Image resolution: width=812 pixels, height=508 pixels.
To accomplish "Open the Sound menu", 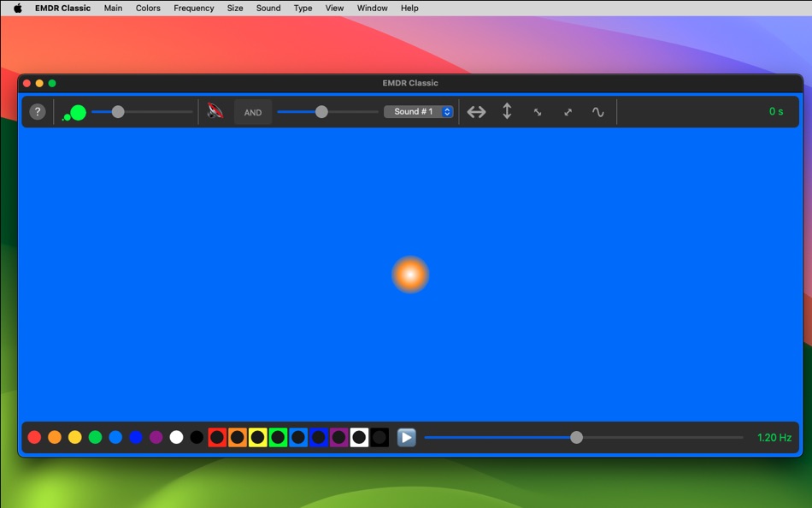I will pyautogui.click(x=268, y=8).
